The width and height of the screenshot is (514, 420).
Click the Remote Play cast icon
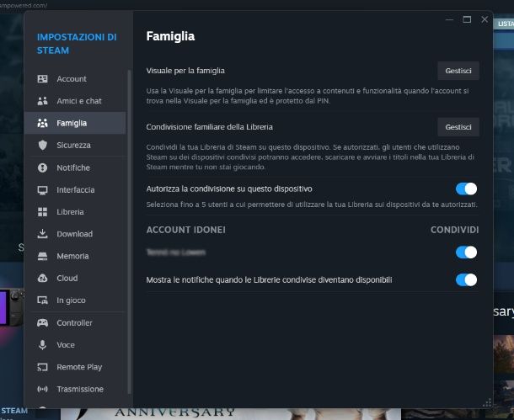(x=42, y=367)
